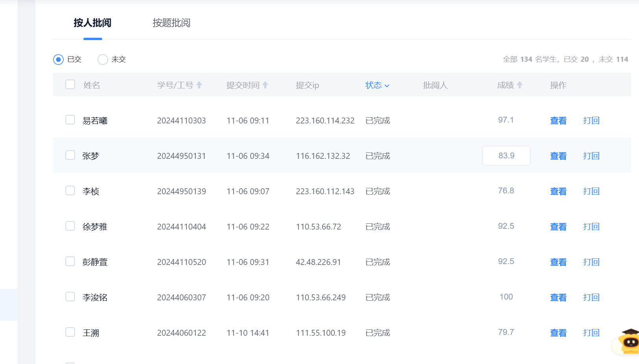Expand the 状态 filter dropdown
639x364 pixels.
(377, 85)
